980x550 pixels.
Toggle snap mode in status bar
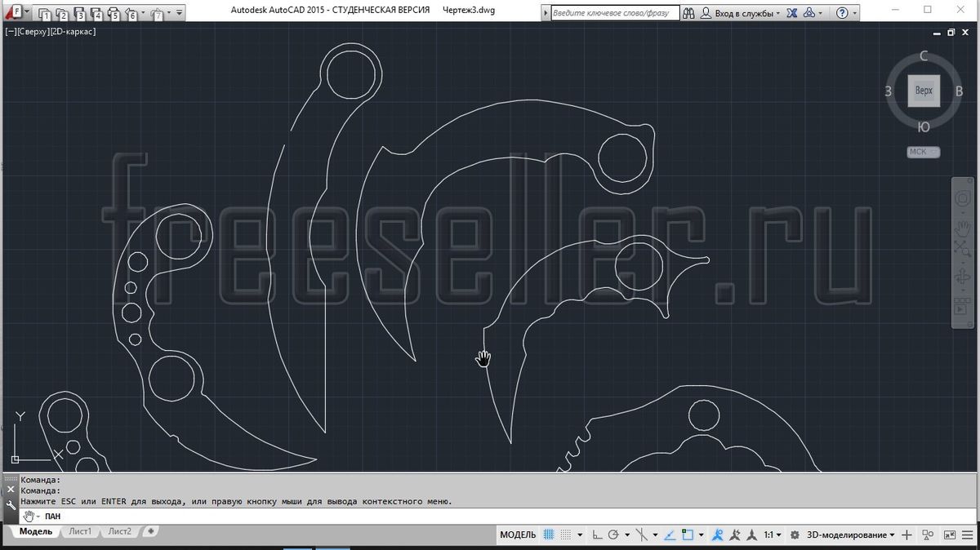[x=566, y=535]
